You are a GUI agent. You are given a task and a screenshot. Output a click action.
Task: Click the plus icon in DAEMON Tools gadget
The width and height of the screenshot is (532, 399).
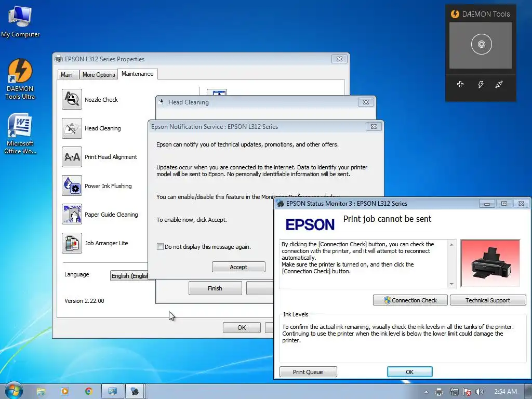[x=460, y=84]
